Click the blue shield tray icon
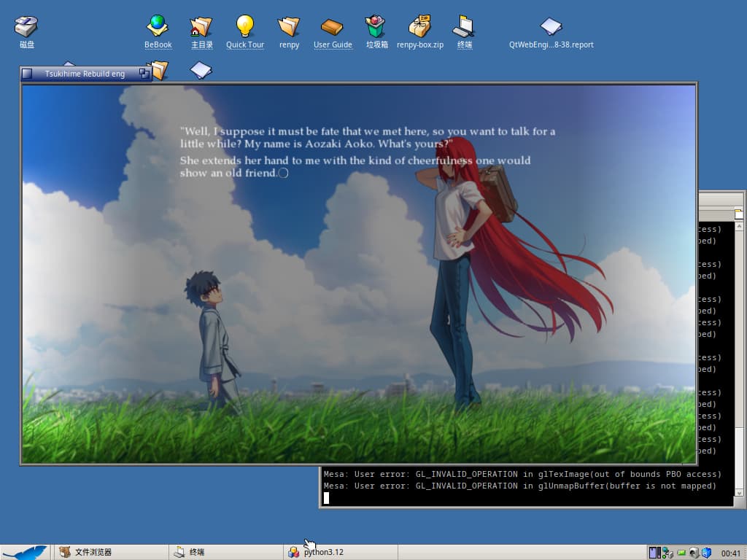This screenshot has height=560, width=747. (x=706, y=553)
